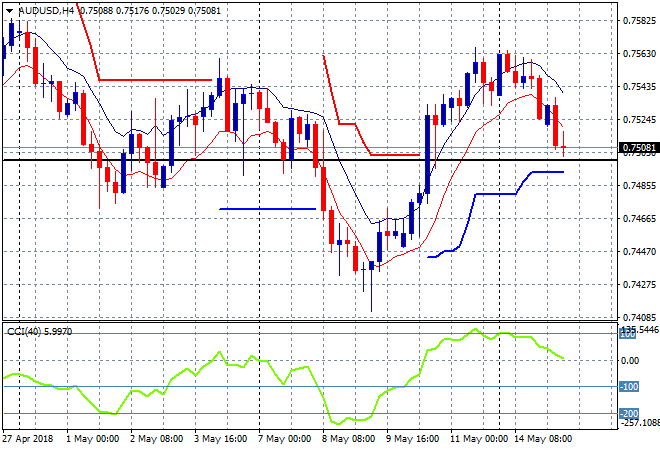This screenshot has width=660, height=450.
Task: Click the CCI minimum value -257.1088
Action: click(x=640, y=422)
